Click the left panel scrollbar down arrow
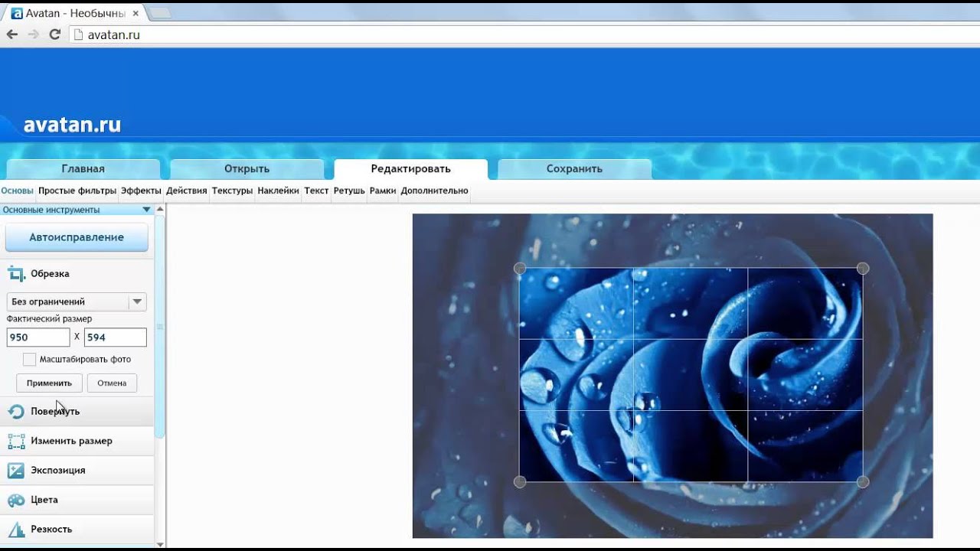The height and width of the screenshot is (551, 980). tap(160, 544)
